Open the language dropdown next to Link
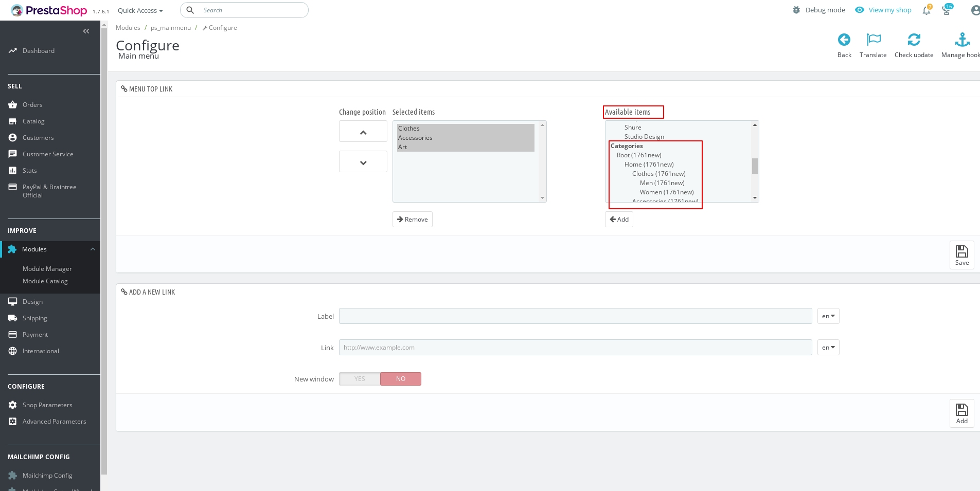Screen dimensions: 980x491 (x=828, y=347)
